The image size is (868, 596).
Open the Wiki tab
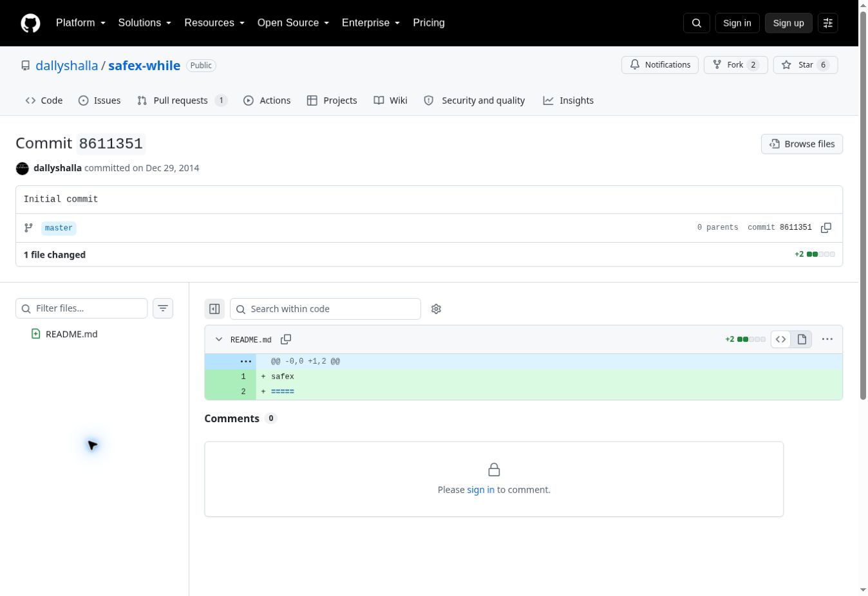point(390,100)
